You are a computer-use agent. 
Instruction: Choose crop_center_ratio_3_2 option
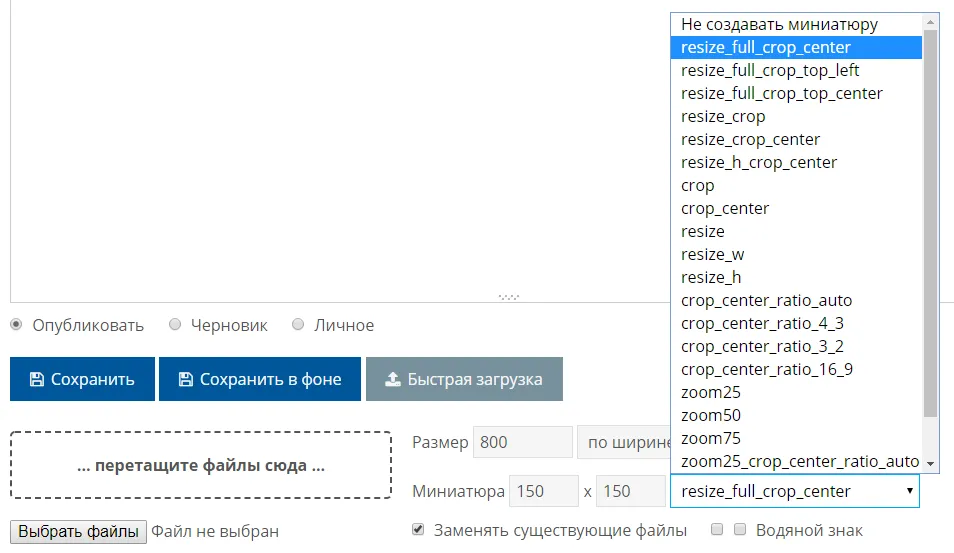pyautogui.click(x=796, y=346)
